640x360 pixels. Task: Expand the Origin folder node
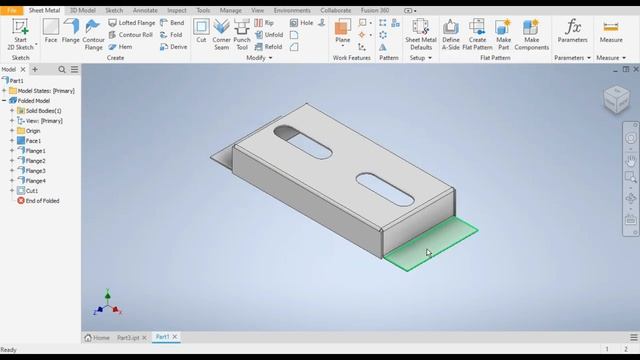[12, 131]
